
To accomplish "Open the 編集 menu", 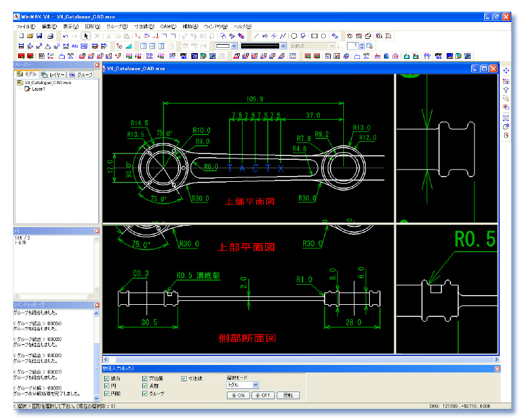I will pos(49,26).
